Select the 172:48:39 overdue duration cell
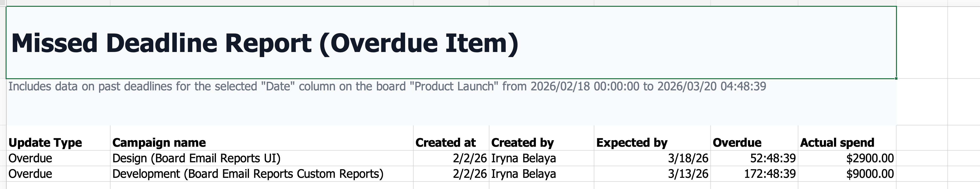The image size is (980, 189). click(770, 174)
